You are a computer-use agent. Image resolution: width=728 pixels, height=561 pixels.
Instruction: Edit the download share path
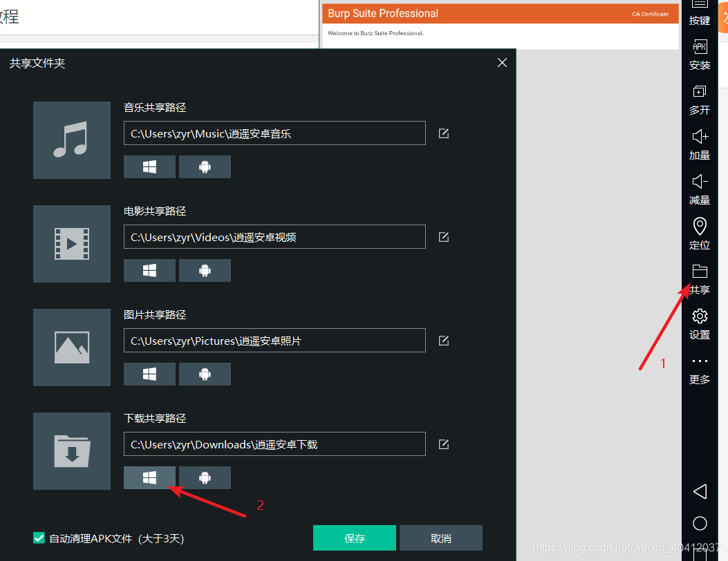coord(444,444)
